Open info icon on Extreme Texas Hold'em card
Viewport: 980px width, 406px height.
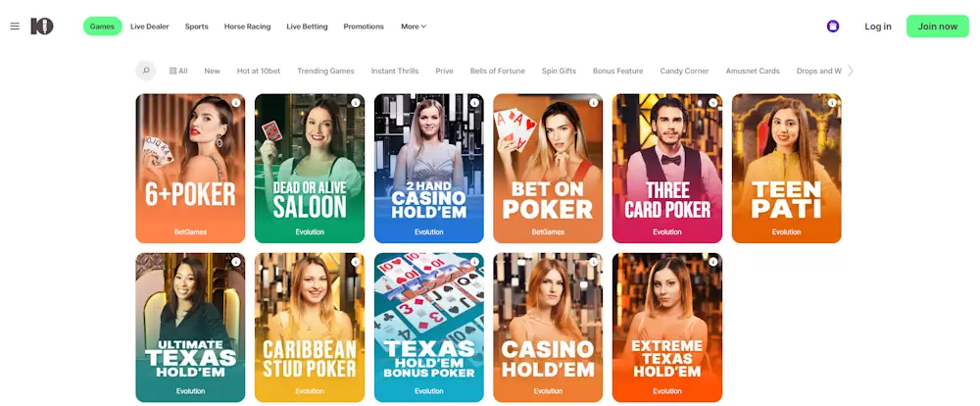(x=712, y=262)
